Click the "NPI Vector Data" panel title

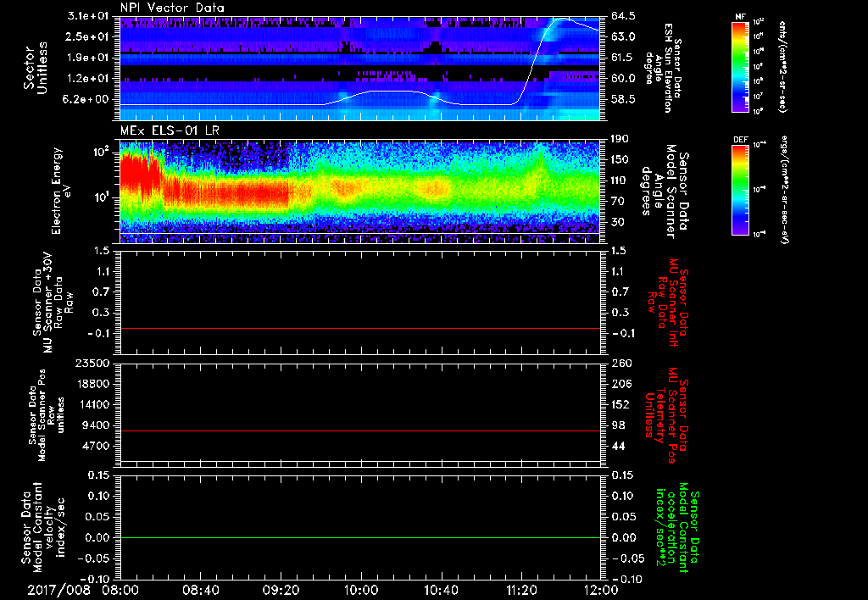(172, 8)
